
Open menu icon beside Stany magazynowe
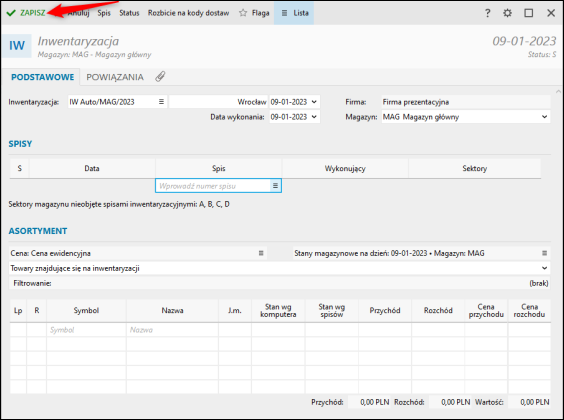[545, 253]
